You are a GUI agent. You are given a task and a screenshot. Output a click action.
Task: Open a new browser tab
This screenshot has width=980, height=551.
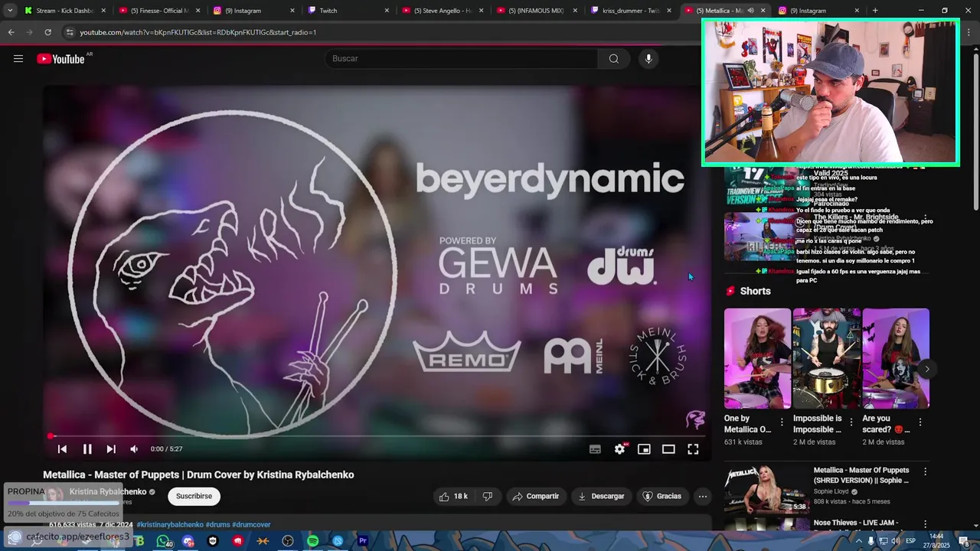pos(875,11)
